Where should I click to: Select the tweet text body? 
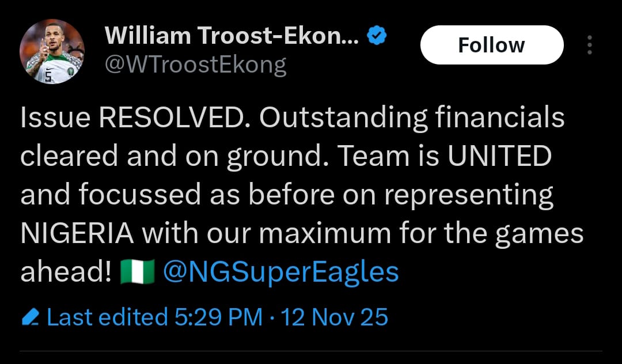288,193
